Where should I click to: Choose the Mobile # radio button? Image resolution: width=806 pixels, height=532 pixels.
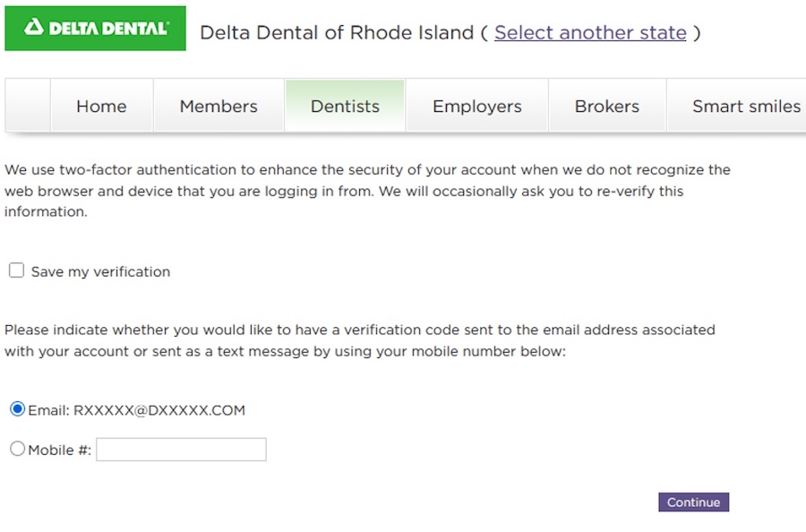click(18, 449)
